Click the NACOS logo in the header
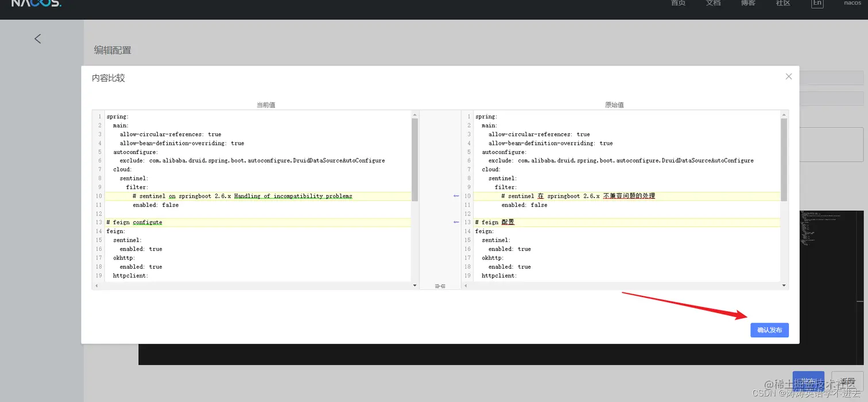This screenshot has width=868, height=402. coord(36,3)
